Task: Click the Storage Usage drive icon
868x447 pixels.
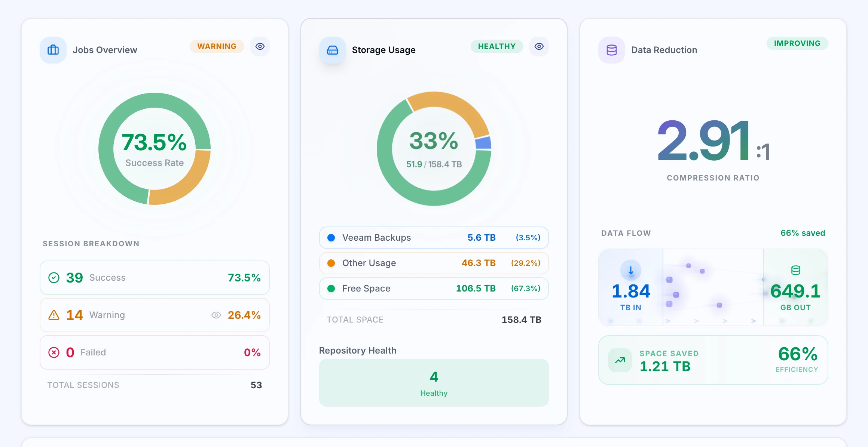Action: 333,50
